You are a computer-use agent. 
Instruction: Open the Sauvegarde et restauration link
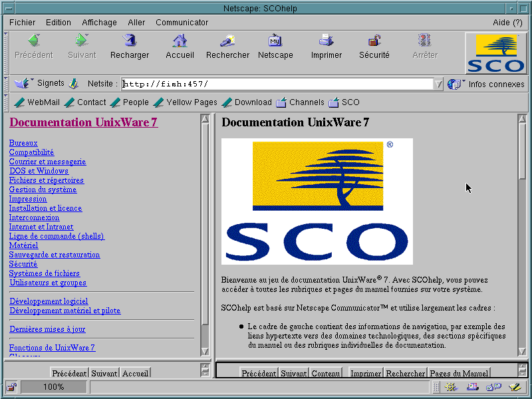click(x=55, y=255)
